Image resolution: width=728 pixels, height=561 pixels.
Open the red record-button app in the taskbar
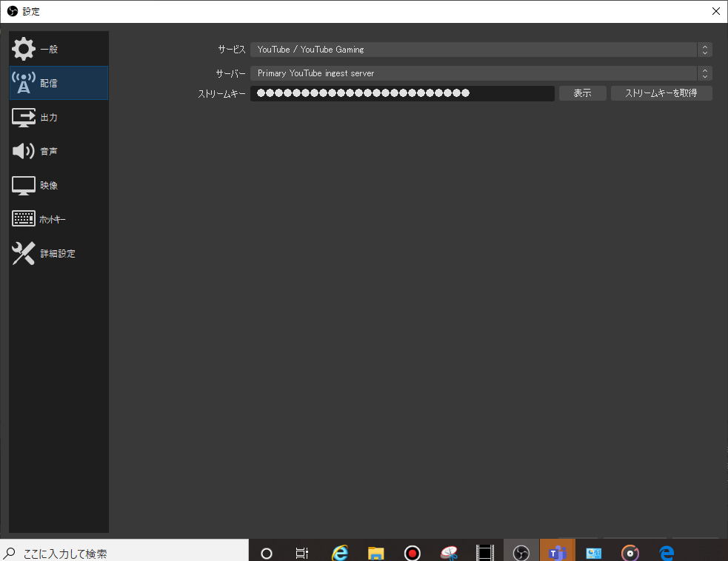point(413,553)
